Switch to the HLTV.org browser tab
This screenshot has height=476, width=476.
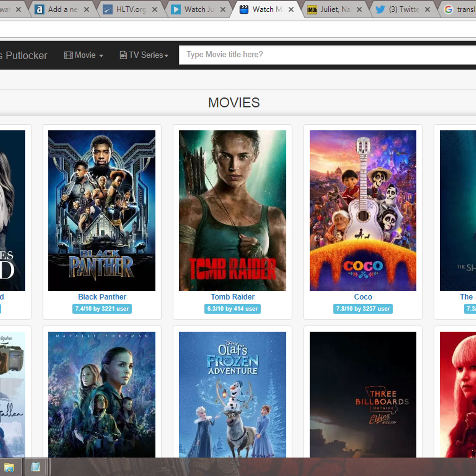[131, 10]
